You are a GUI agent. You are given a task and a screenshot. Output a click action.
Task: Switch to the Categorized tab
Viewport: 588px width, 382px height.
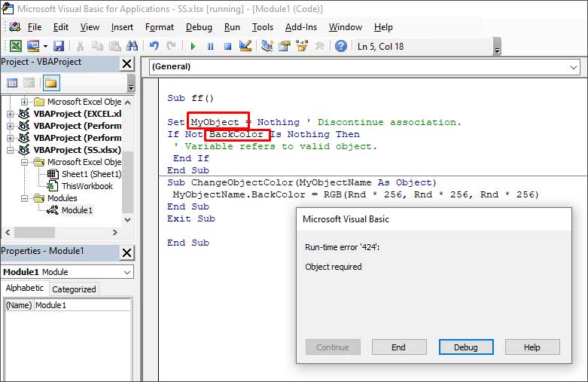click(x=74, y=289)
